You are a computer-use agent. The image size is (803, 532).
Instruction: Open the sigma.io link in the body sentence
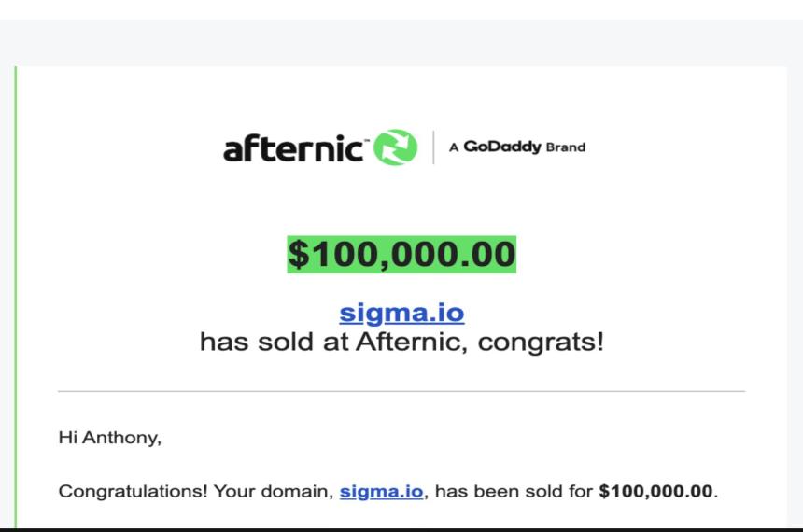(x=381, y=491)
